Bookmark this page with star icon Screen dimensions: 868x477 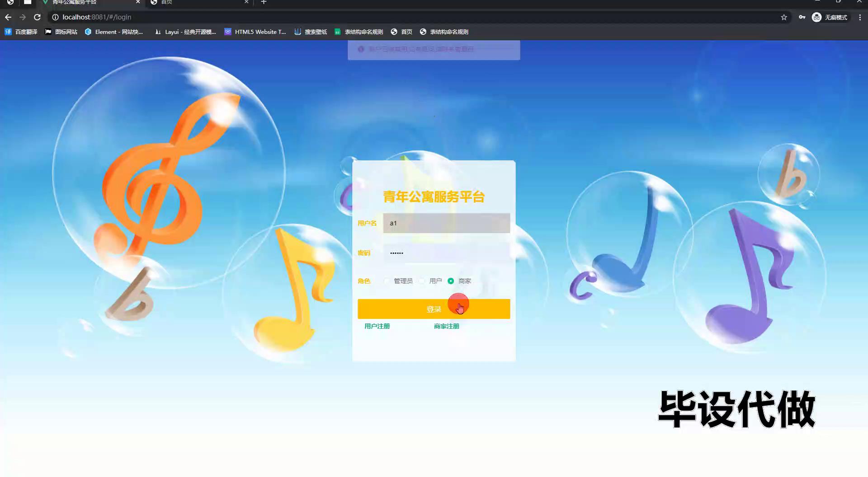784,17
